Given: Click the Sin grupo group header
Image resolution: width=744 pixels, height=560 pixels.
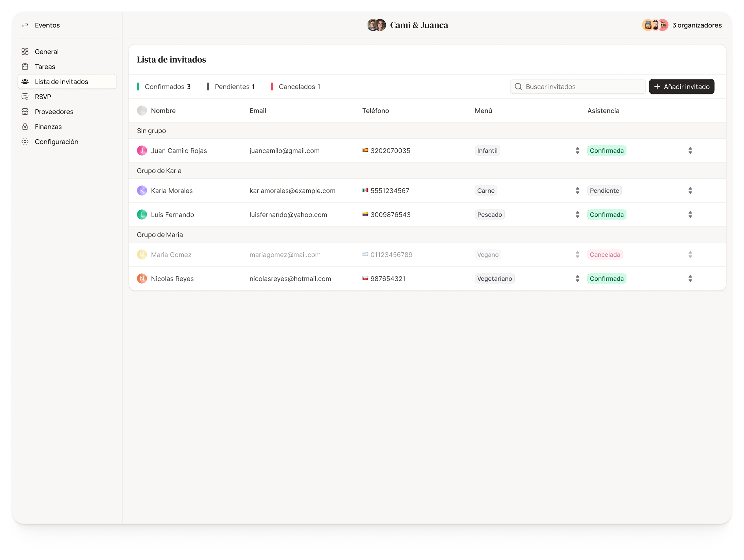Looking at the screenshot, I should (x=427, y=130).
